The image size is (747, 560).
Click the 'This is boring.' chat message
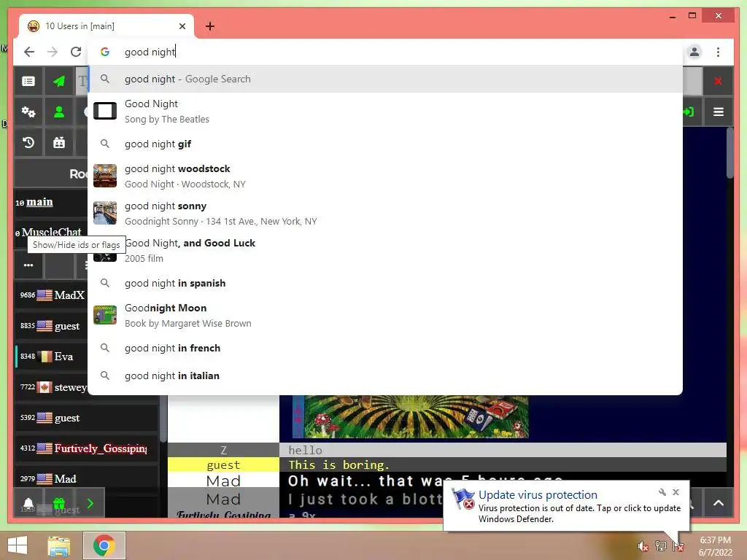338,464
